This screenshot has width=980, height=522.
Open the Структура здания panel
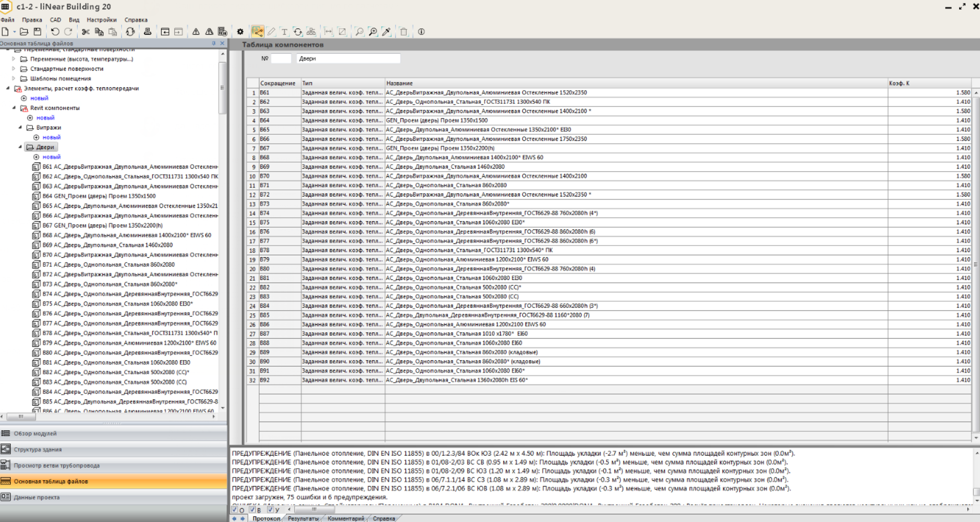click(114, 449)
